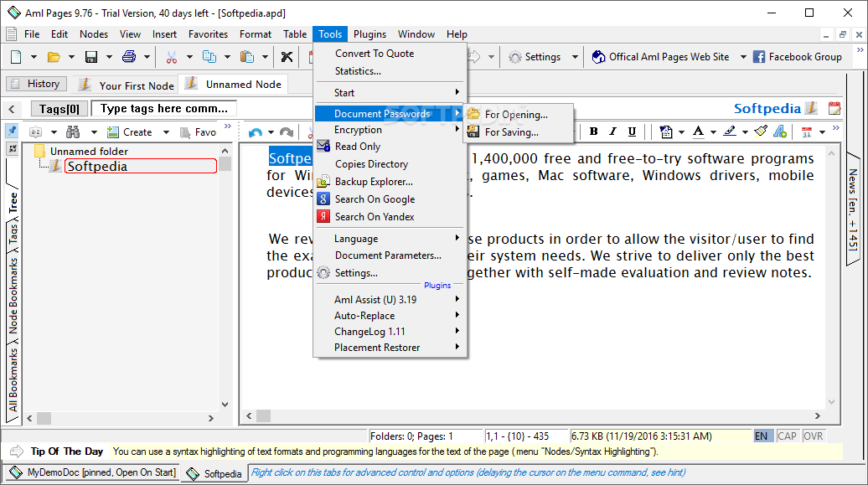Open the Print dropdown arrow

(x=147, y=57)
